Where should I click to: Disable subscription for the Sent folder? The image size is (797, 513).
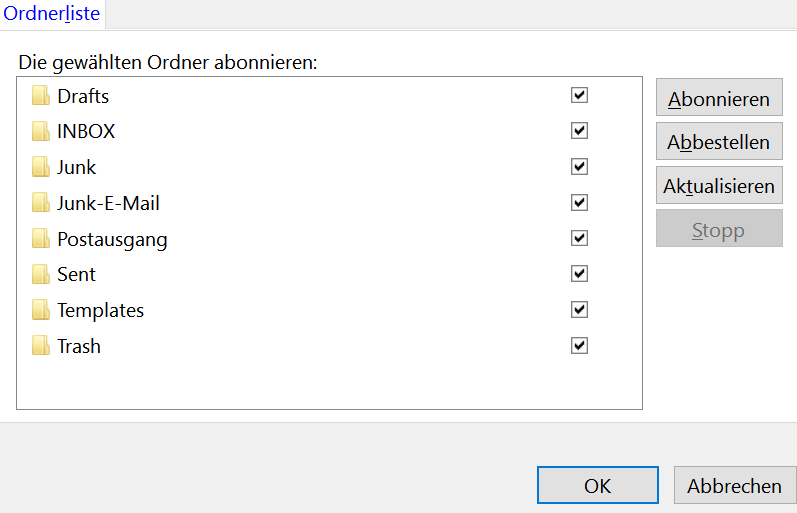(579, 274)
